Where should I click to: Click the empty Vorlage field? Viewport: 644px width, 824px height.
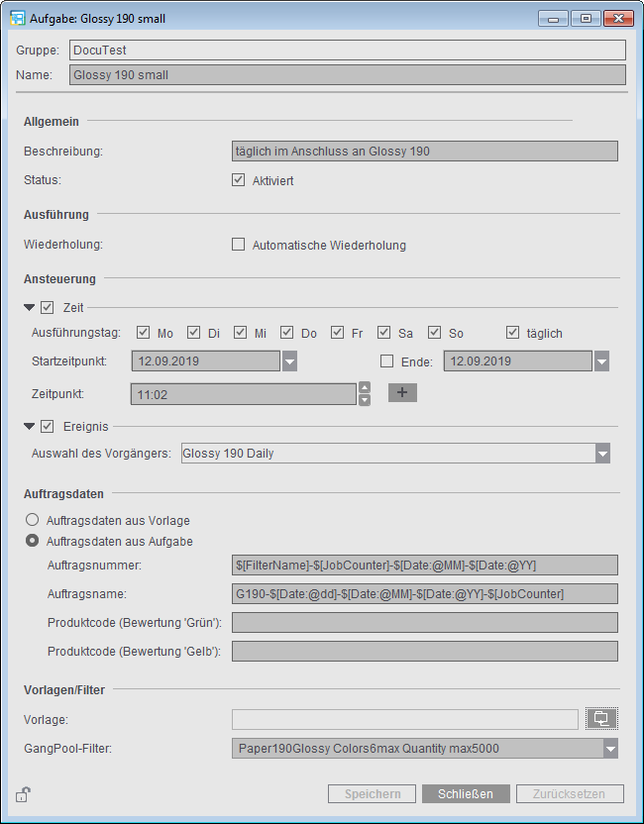pyautogui.click(x=405, y=719)
